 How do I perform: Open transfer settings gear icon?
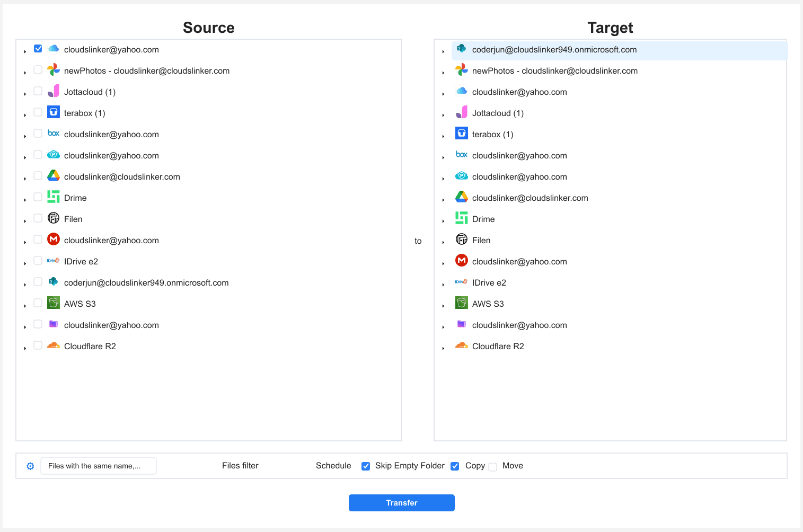click(30, 466)
